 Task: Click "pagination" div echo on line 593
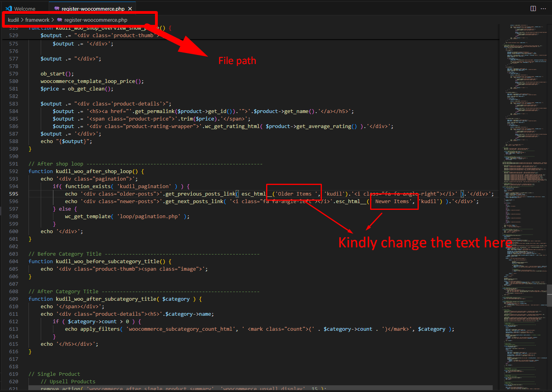point(89,179)
